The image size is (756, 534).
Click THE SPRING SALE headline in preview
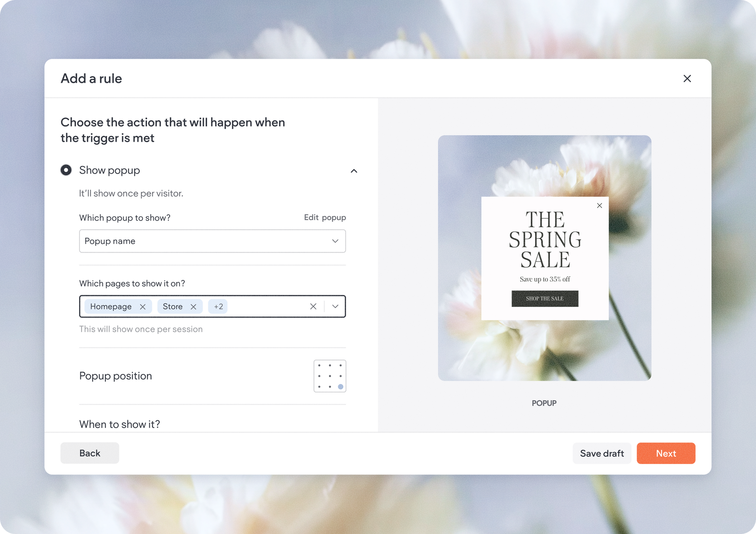point(545,240)
